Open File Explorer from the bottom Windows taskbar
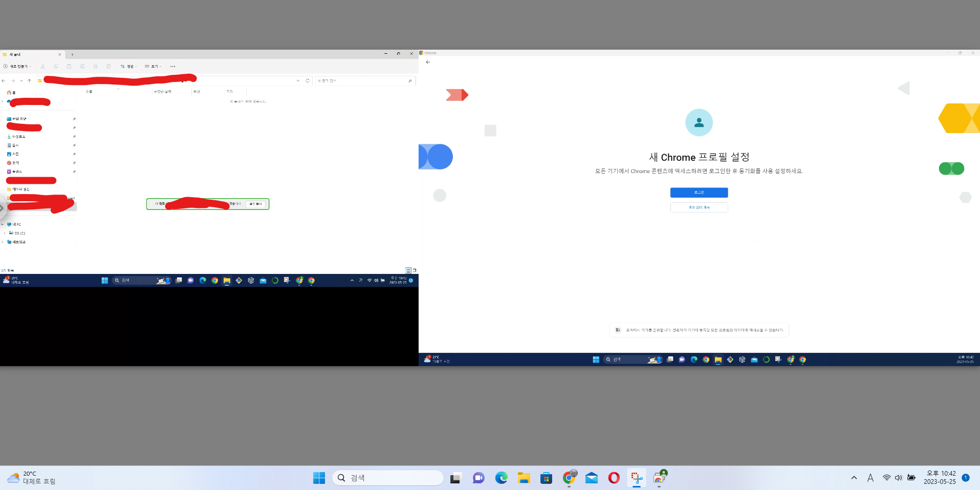 pos(524,478)
